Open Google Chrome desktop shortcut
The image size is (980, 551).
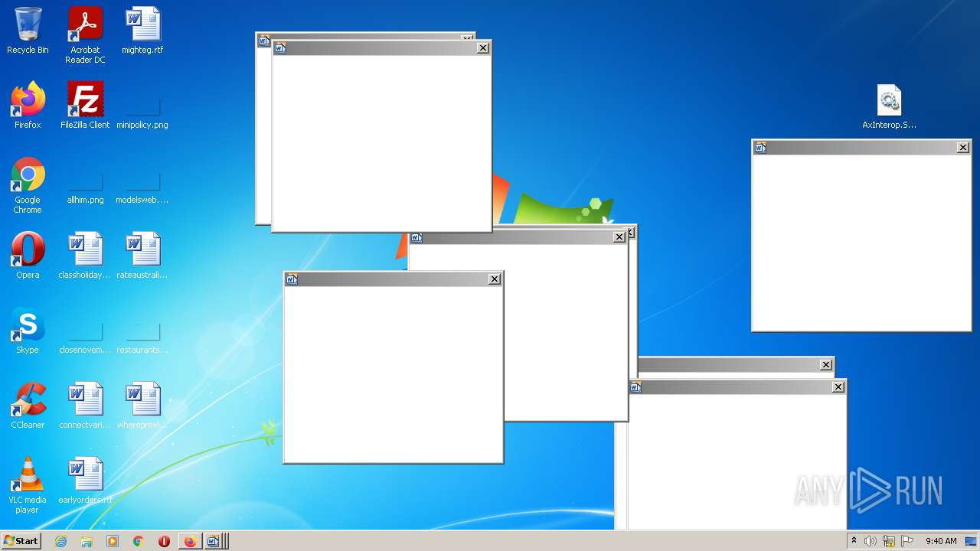[28, 185]
